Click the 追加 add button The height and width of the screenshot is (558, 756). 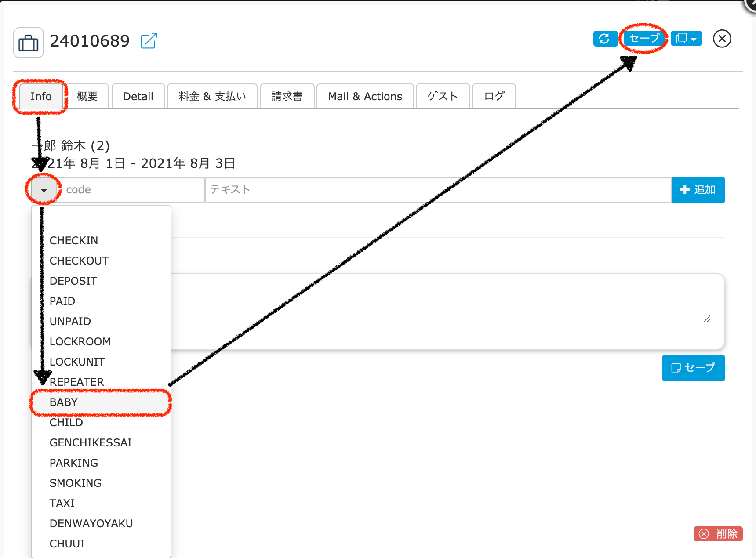[698, 190]
